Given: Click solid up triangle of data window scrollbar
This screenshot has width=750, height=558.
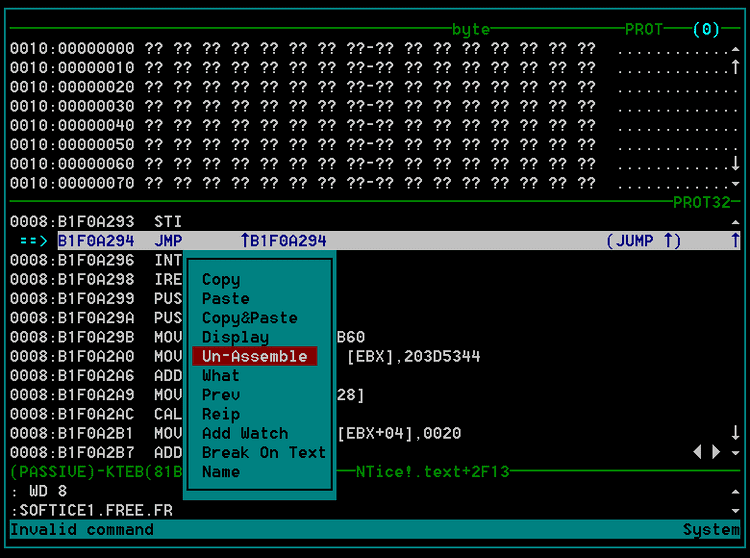Looking at the screenshot, I should click(x=735, y=49).
